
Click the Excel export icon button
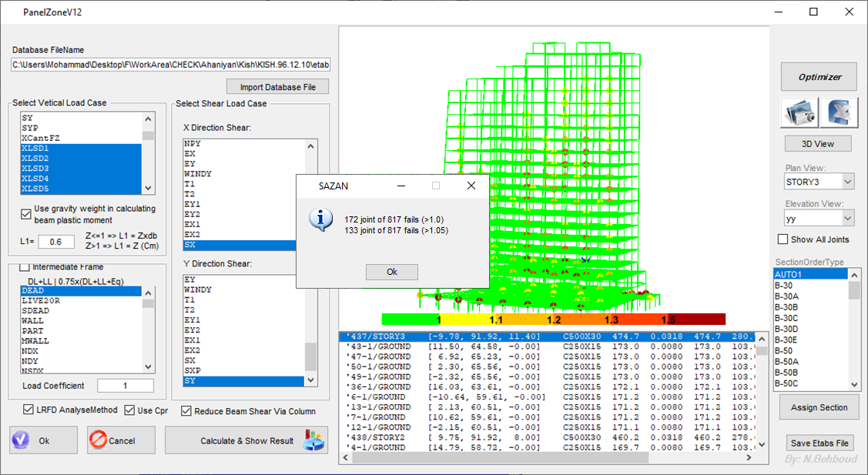[838, 112]
